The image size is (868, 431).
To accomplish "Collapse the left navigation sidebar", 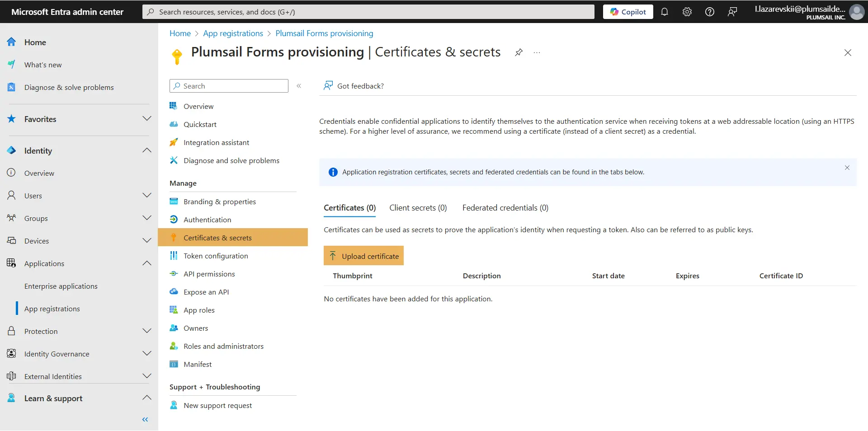I will pos(145,420).
